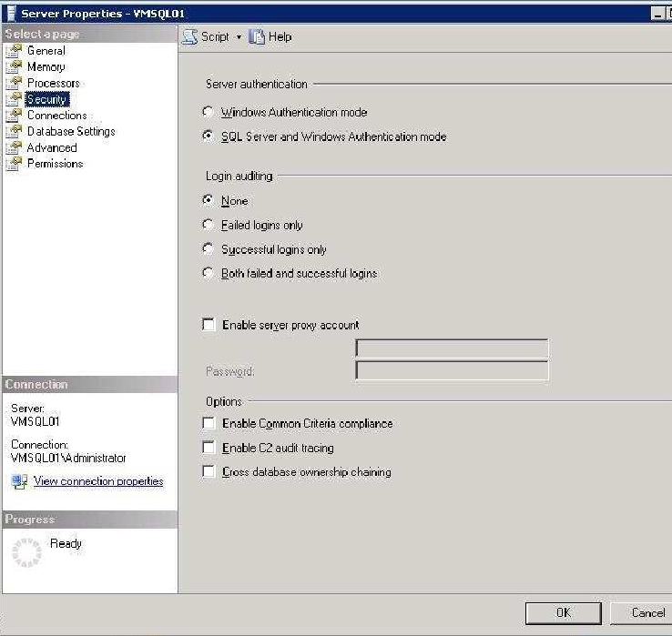This screenshot has width=672, height=636.
Task: Click the Memory page icon
Action: [x=14, y=66]
